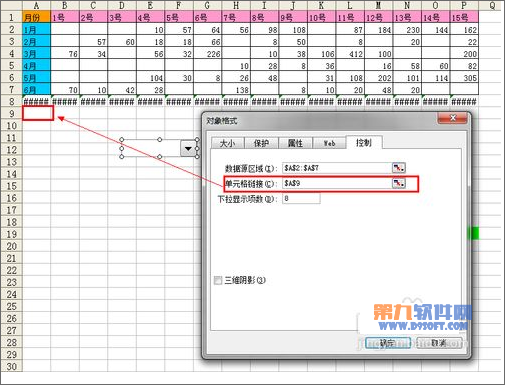Screen dimensions: 505x385
Task: Select column H header
Action: [236, 5]
